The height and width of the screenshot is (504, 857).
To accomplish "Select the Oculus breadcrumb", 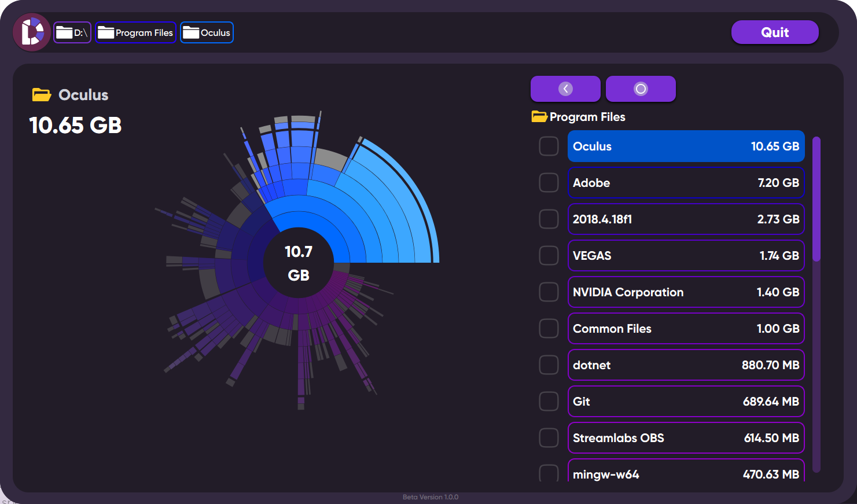I will [207, 32].
